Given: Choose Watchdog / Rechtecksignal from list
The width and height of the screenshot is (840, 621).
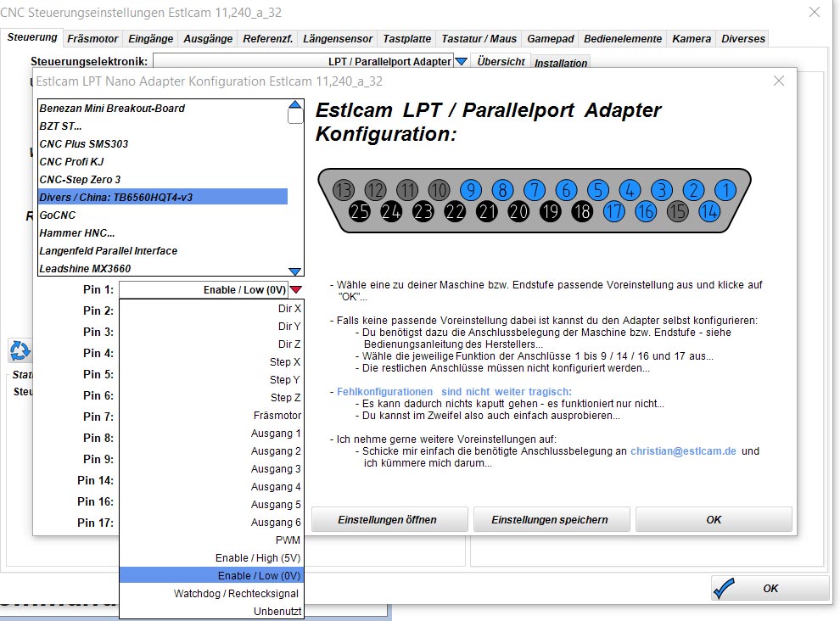Looking at the screenshot, I should pos(237,593).
